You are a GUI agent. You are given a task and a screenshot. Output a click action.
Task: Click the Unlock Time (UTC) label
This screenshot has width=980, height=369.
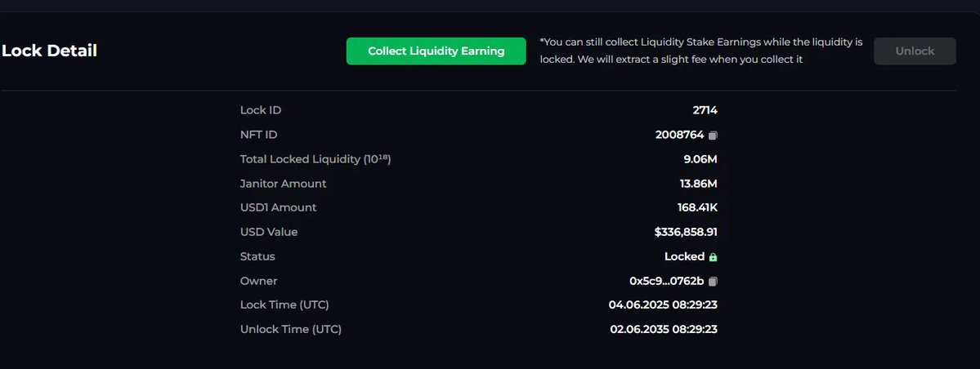291,329
